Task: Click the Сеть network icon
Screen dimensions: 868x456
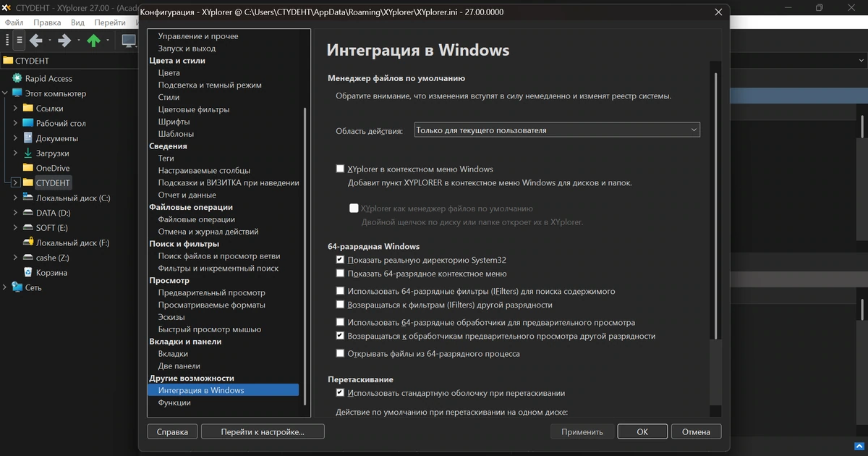Action: tap(17, 287)
